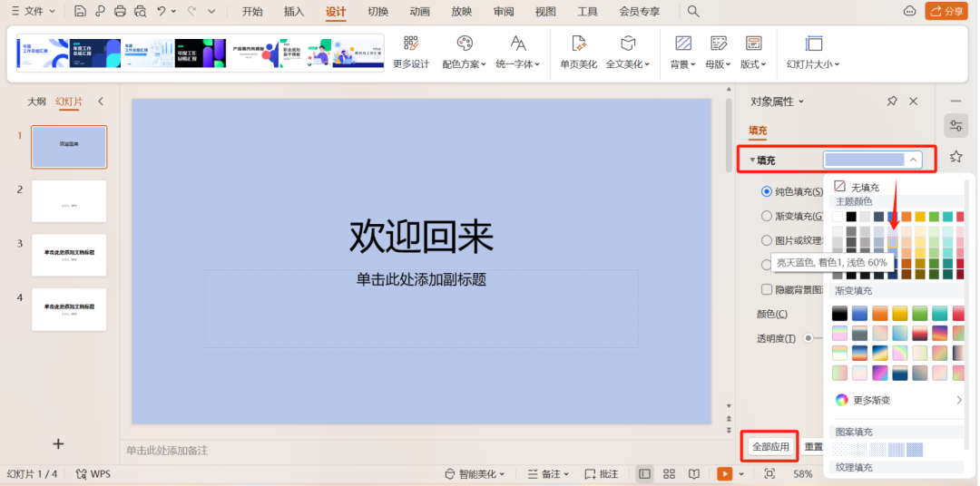Toggle Notes (备注) in the status bar
The height and width of the screenshot is (486, 980).
coord(547,474)
